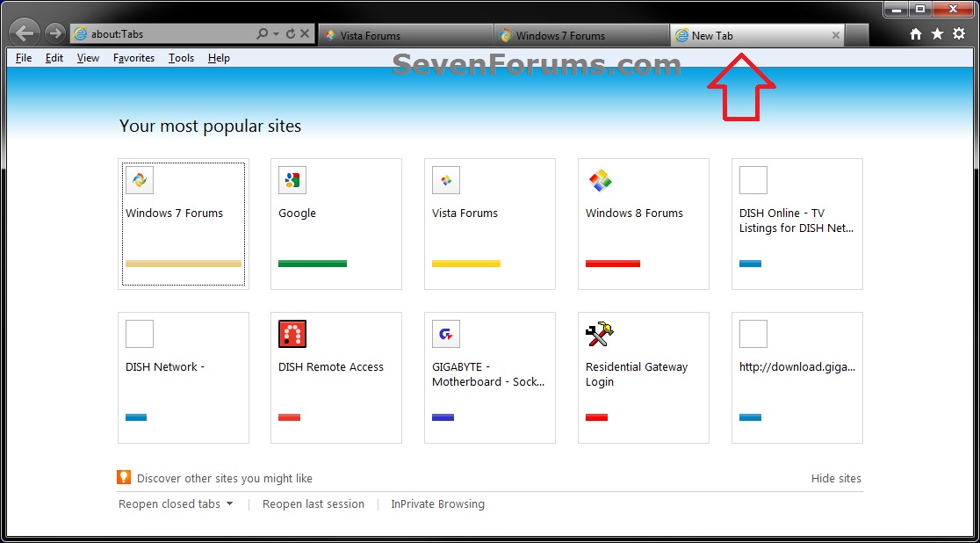Screen dimensions: 980x543
Task: Click the download.giga tile blank icon
Action: coord(753,334)
